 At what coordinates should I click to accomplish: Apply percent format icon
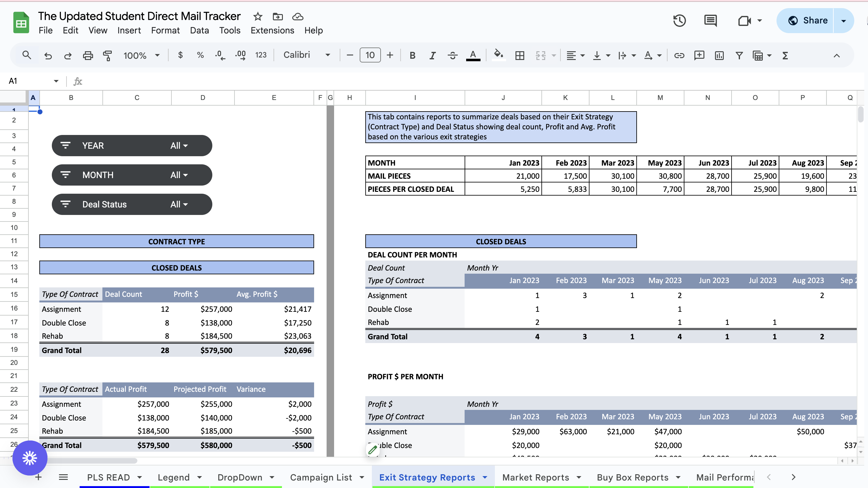200,55
